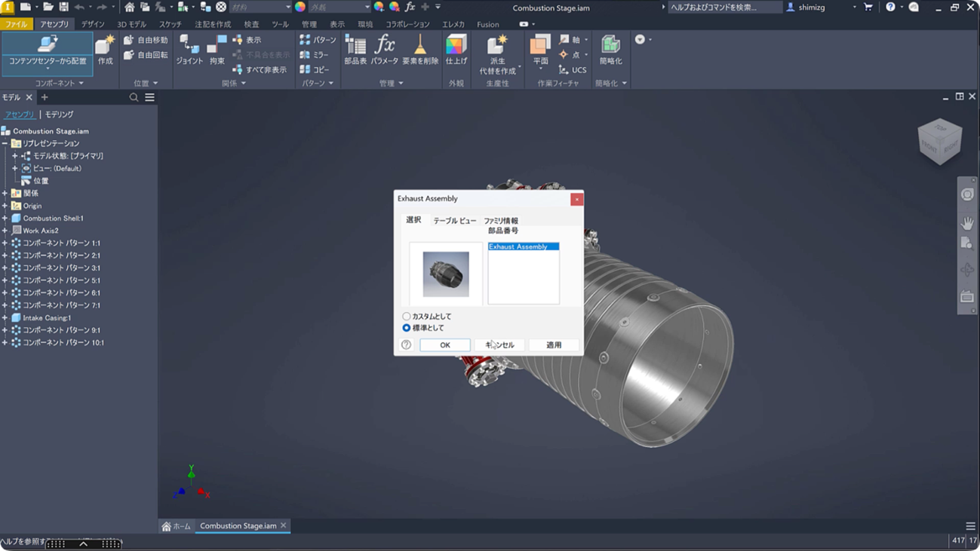The width and height of the screenshot is (980, 551).
Task: Click the Exhaust Assembly preview thumbnail
Action: [446, 274]
